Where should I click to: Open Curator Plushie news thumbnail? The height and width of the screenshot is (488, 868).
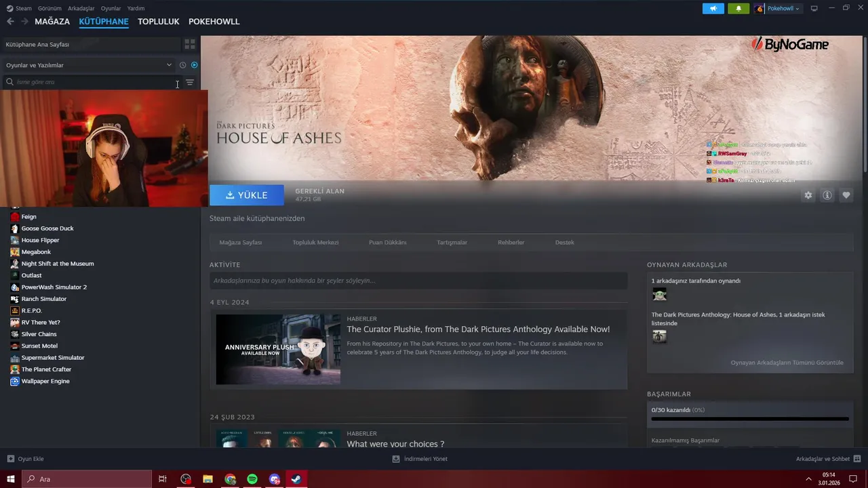pyautogui.click(x=278, y=349)
